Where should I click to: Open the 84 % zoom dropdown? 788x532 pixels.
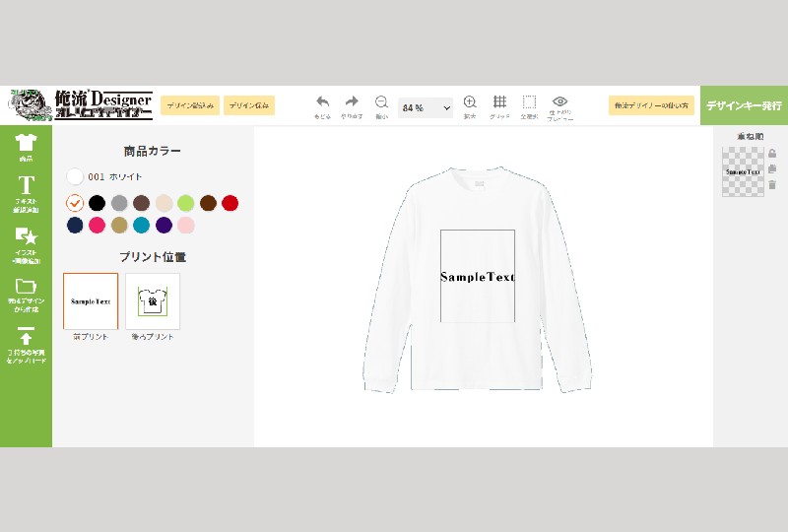click(x=426, y=107)
